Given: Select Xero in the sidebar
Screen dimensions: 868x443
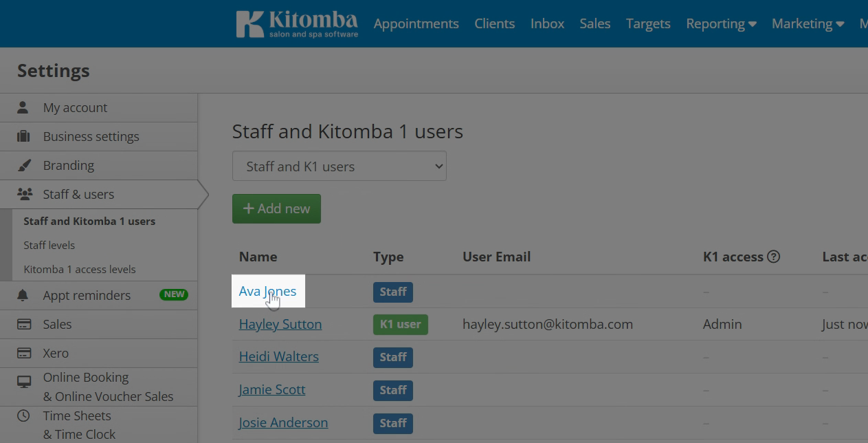Looking at the screenshot, I should 99,353.
